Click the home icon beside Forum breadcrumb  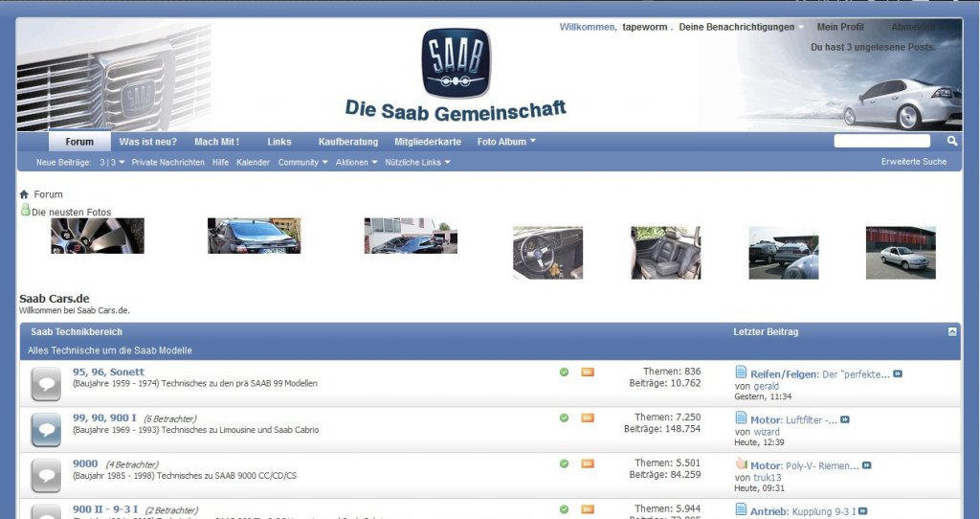tap(24, 194)
